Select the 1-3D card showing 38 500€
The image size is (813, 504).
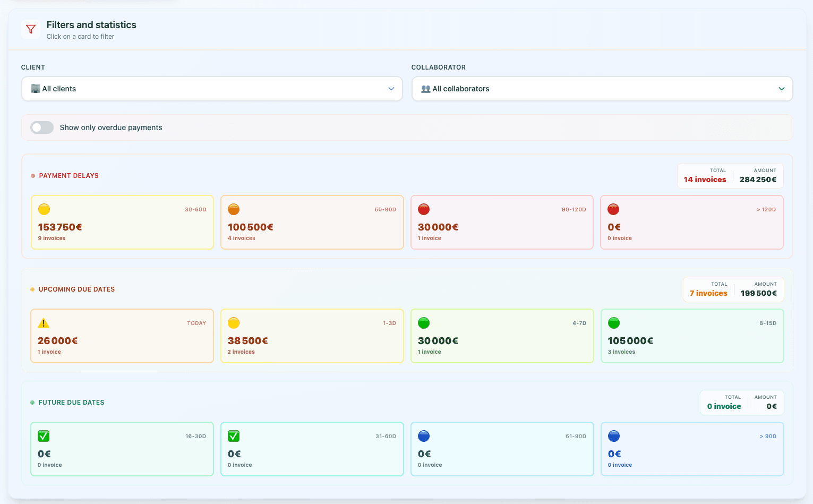point(312,336)
